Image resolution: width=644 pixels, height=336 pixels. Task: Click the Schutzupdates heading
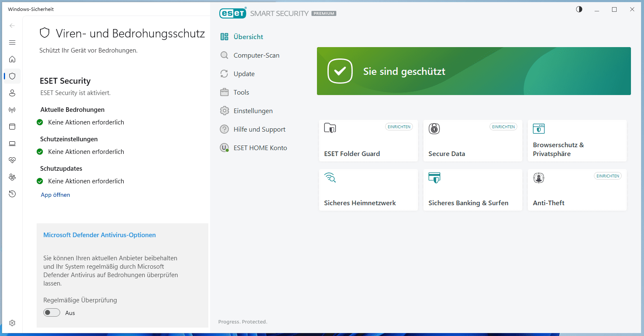(61, 168)
